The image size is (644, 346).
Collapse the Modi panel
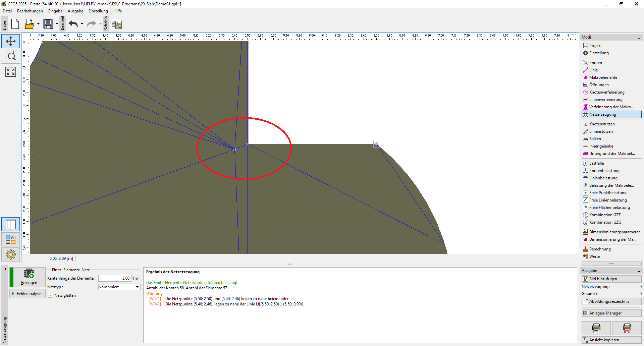coord(639,38)
